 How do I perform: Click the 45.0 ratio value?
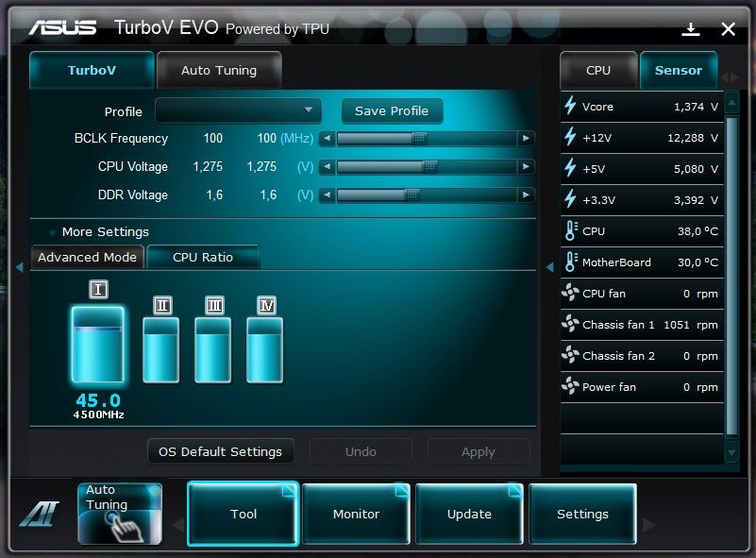(x=98, y=400)
